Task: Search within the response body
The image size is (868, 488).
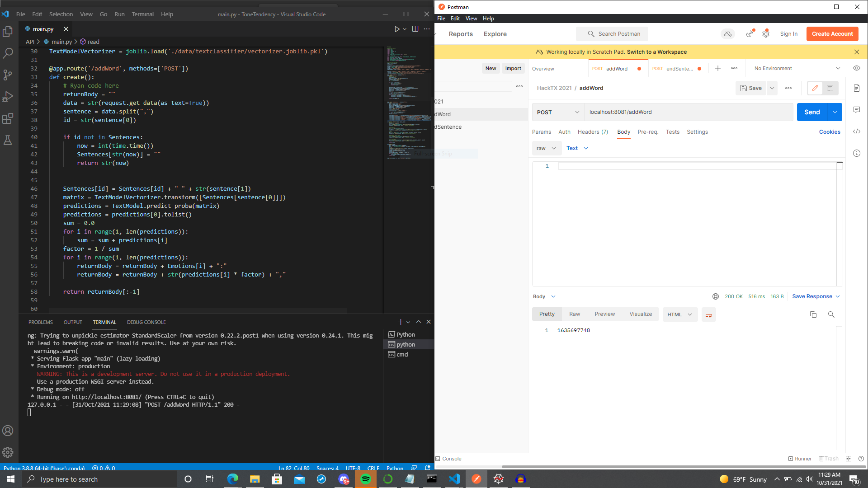Action: point(831,314)
